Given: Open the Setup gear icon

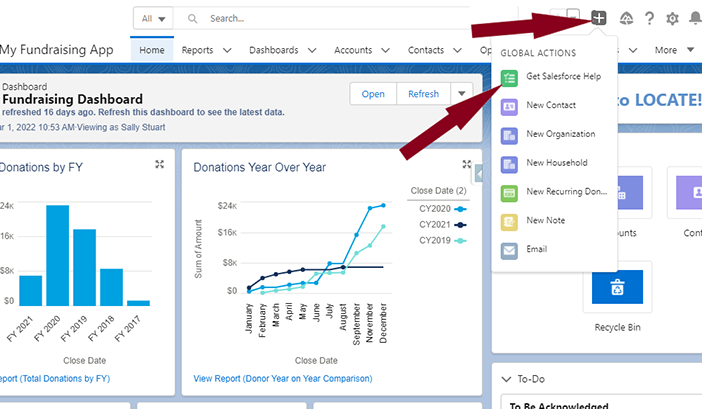Looking at the screenshot, I should [672, 18].
